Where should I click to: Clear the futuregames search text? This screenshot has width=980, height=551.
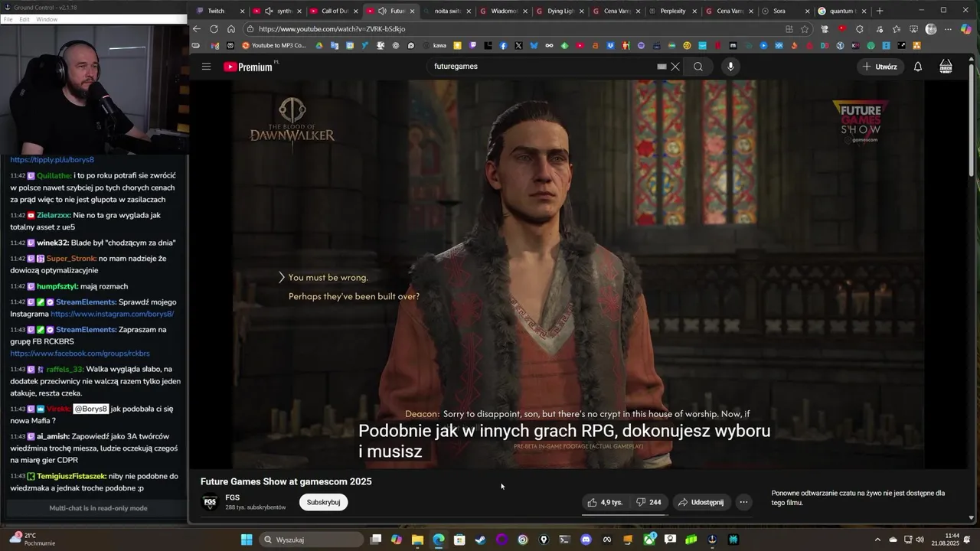[x=675, y=67]
